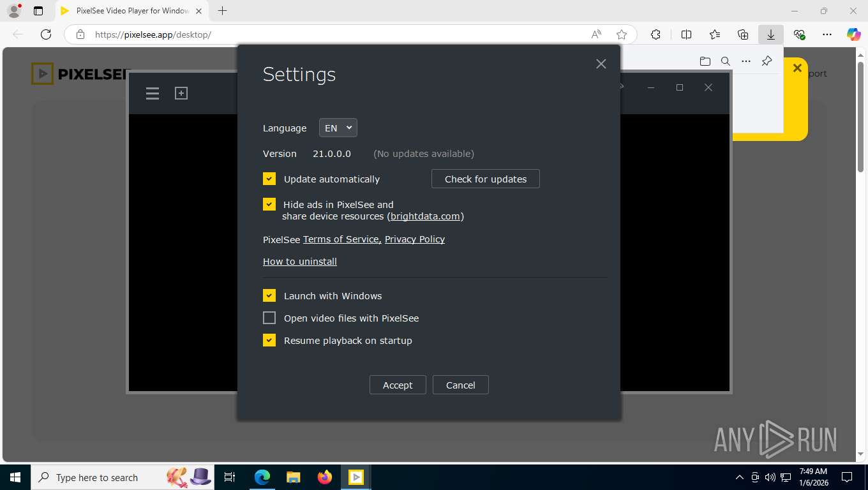Open the Terms of Service link
This screenshot has height=490, width=868.
coord(341,239)
